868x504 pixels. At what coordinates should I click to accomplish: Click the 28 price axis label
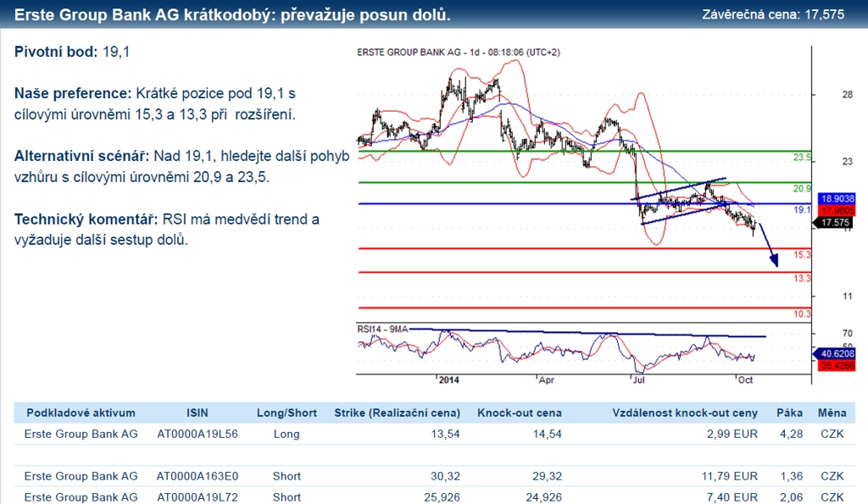[848, 95]
